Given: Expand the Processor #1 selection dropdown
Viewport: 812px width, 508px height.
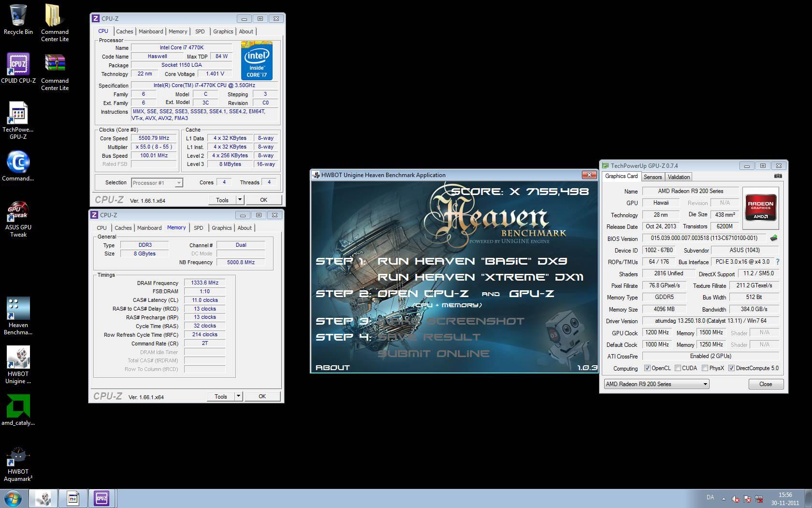Looking at the screenshot, I should pos(178,183).
